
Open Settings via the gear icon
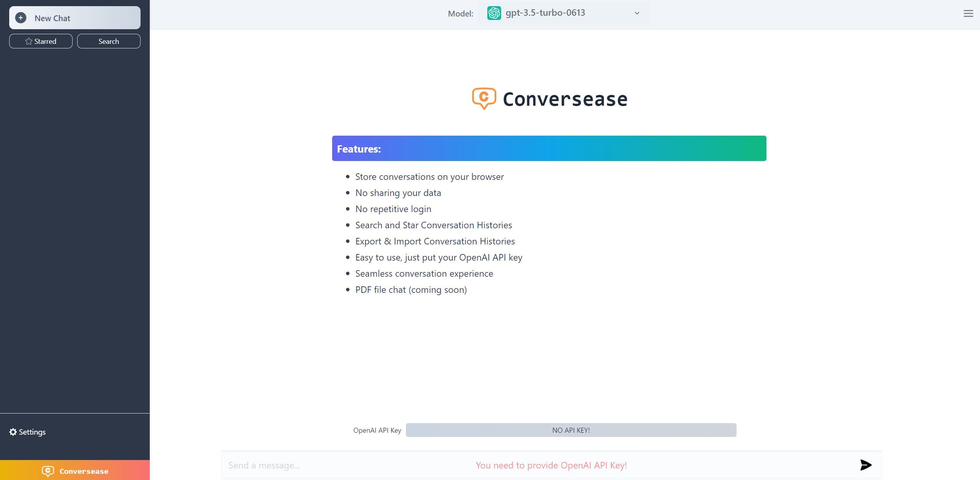13,432
